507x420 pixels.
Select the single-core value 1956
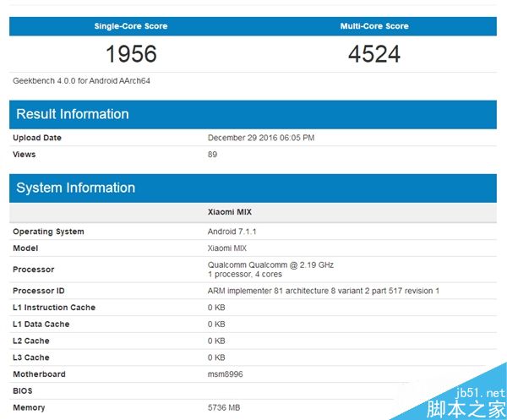click(x=131, y=54)
